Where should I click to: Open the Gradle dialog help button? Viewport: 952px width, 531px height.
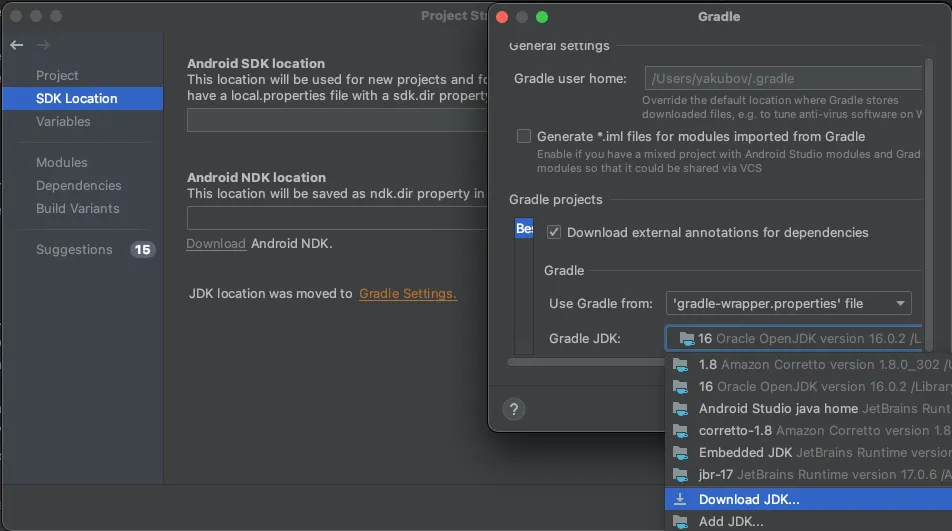[x=514, y=409]
